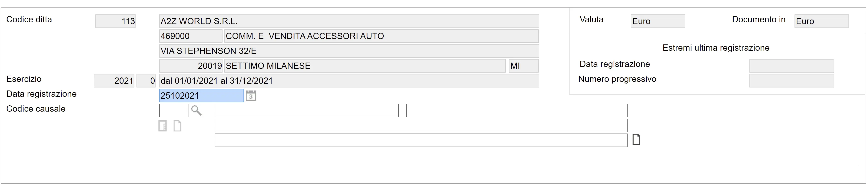Image resolution: width=868 pixels, height=191 pixels.
Task: Focus the Data registrazione date field
Action: click(x=201, y=96)
